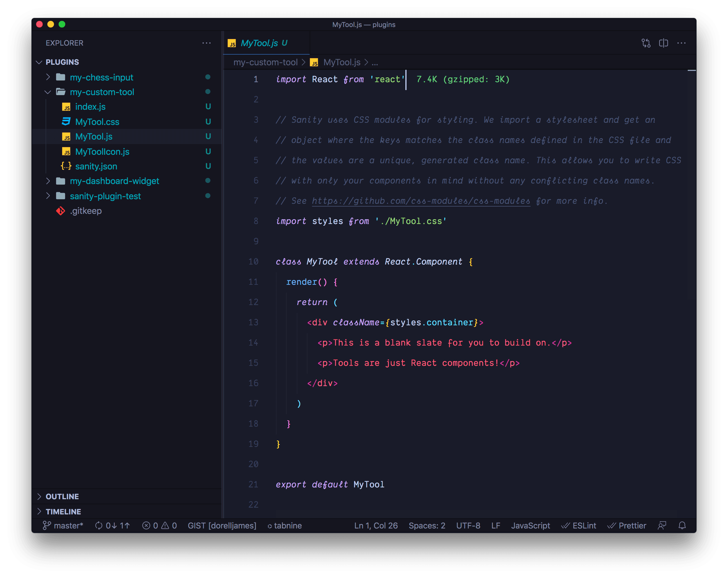
Task: Toggle Prettier status from the status bar
Action: point(627,525)
